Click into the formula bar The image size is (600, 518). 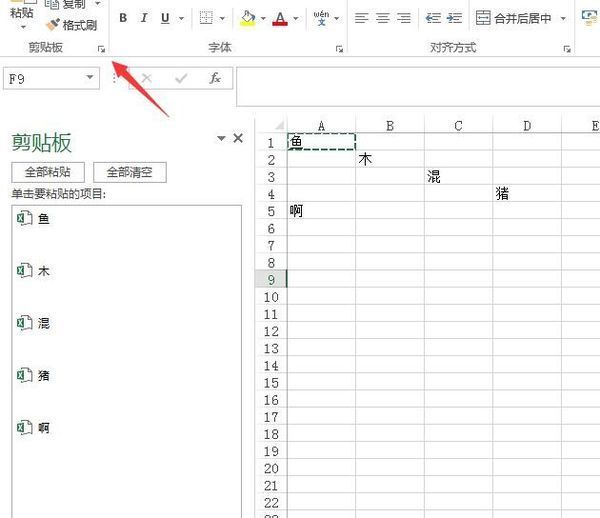418,86
